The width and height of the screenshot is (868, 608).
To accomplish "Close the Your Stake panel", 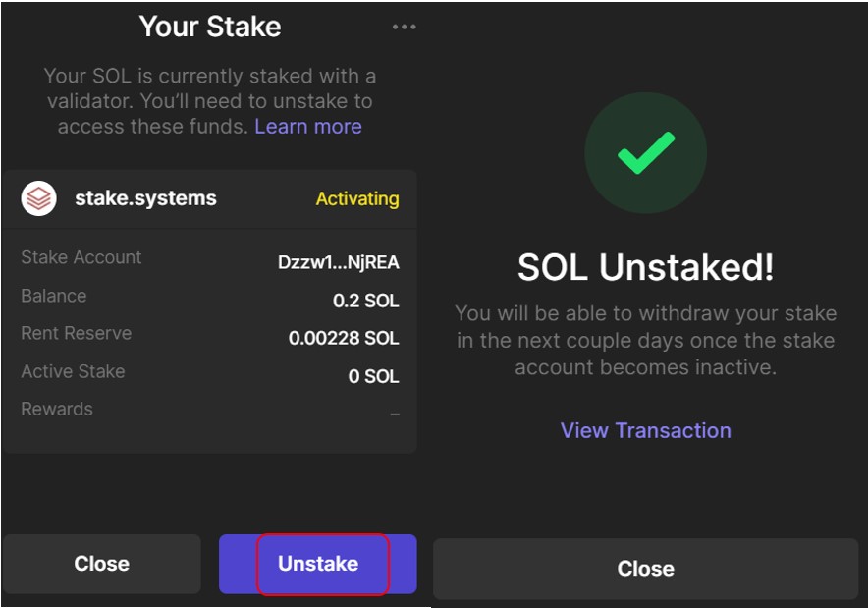I will [x=102, y=564].
